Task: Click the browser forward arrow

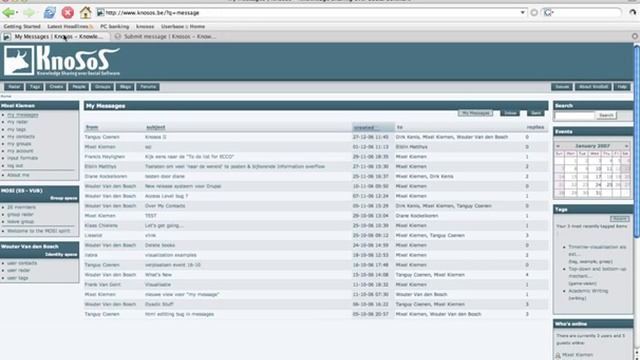Action: pyautogui.click(x=29, y=13)
